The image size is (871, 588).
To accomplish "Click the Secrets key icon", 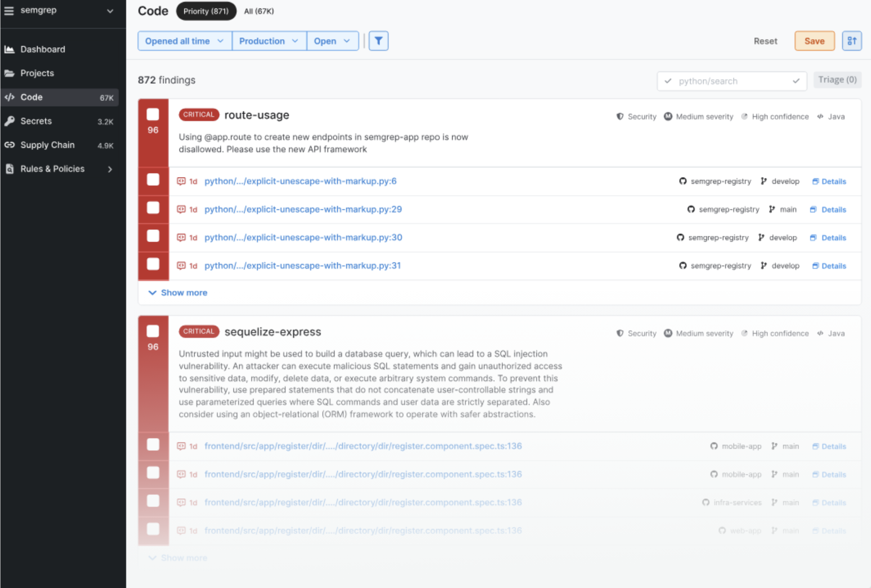I will (9, 121).
